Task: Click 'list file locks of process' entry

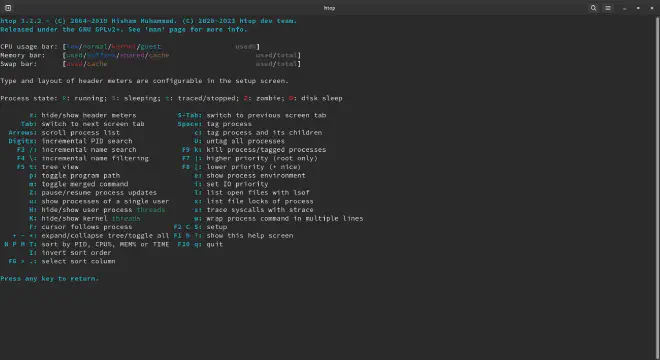Action: pyautogui.click(x=260, y=201)
